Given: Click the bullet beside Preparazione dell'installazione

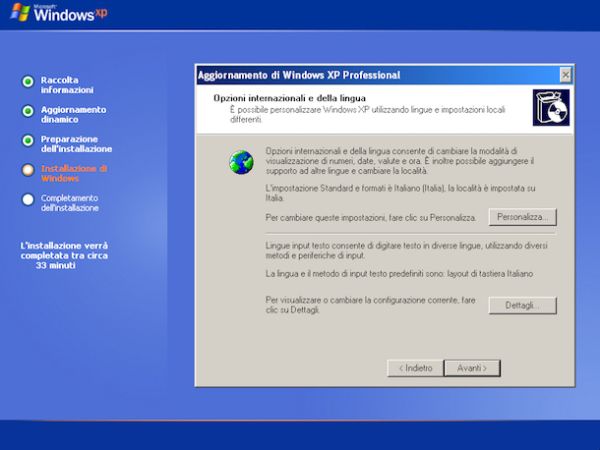Looking at the screenshot, I should (x=28, y=142).
